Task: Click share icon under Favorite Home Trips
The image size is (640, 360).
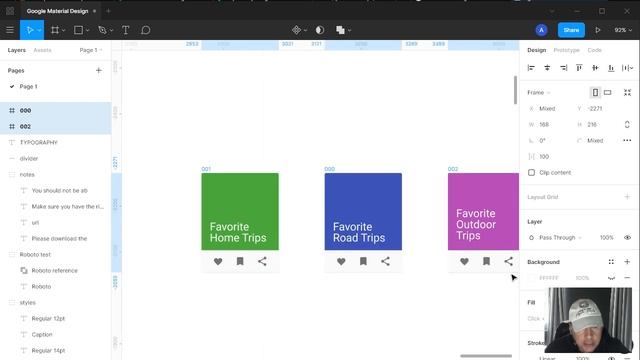Action: [x=262, y=261]
